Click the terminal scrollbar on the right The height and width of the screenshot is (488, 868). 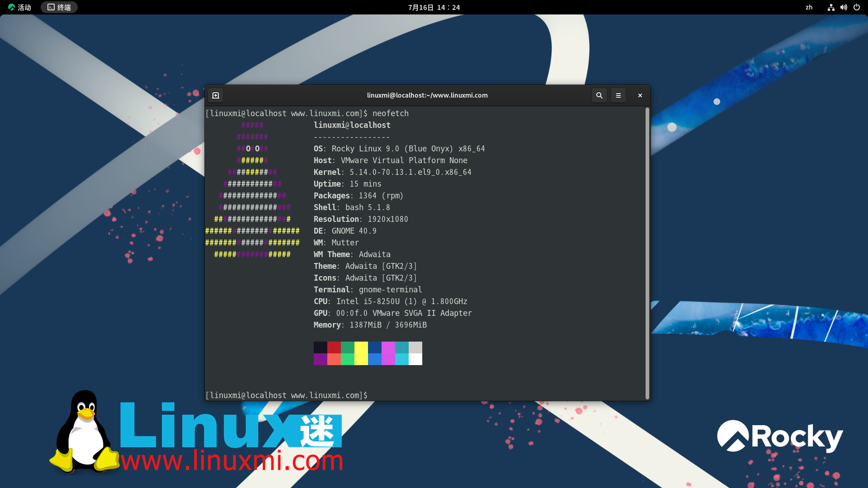pyautogui.click(x=647, y=249)
